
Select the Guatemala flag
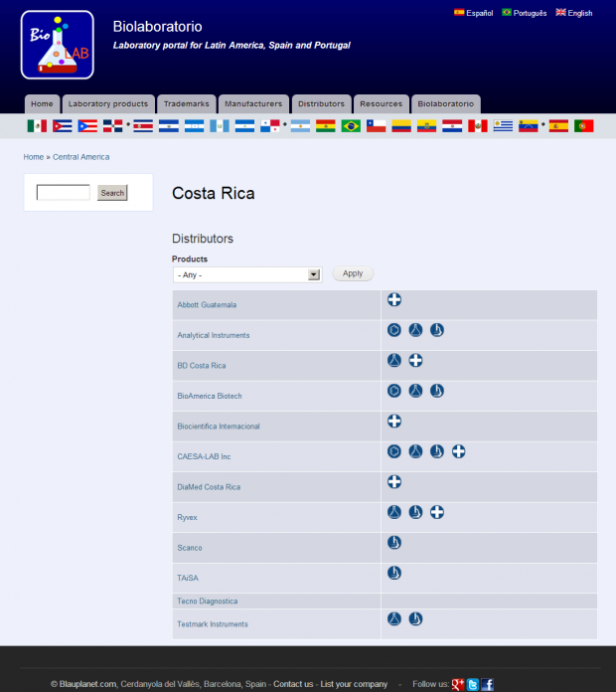coord(220,126)
